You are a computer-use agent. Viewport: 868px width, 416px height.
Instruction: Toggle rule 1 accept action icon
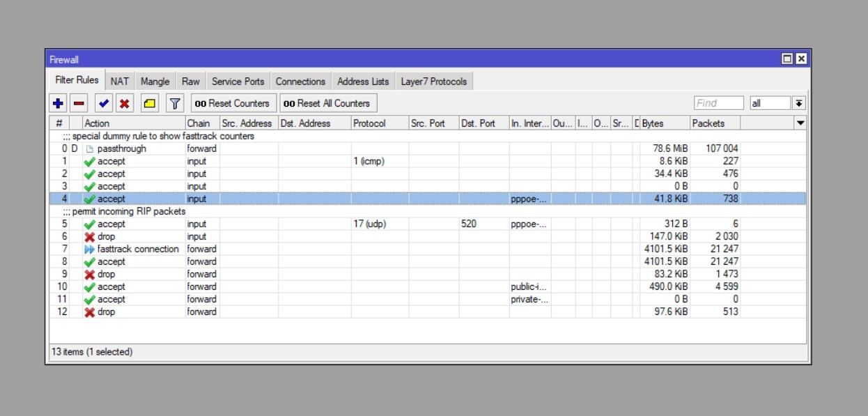pos(89,161)
